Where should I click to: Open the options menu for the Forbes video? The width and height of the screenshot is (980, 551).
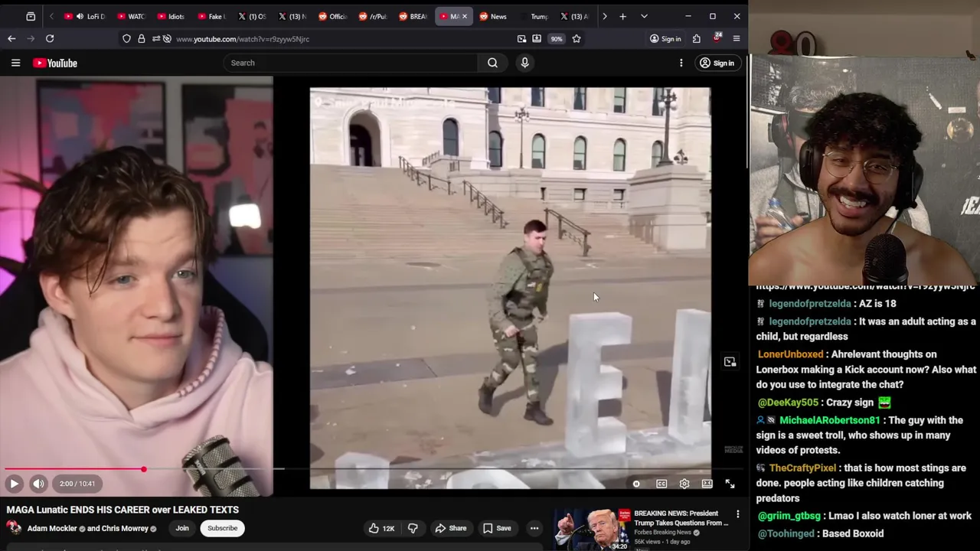[x=738, y=514]
